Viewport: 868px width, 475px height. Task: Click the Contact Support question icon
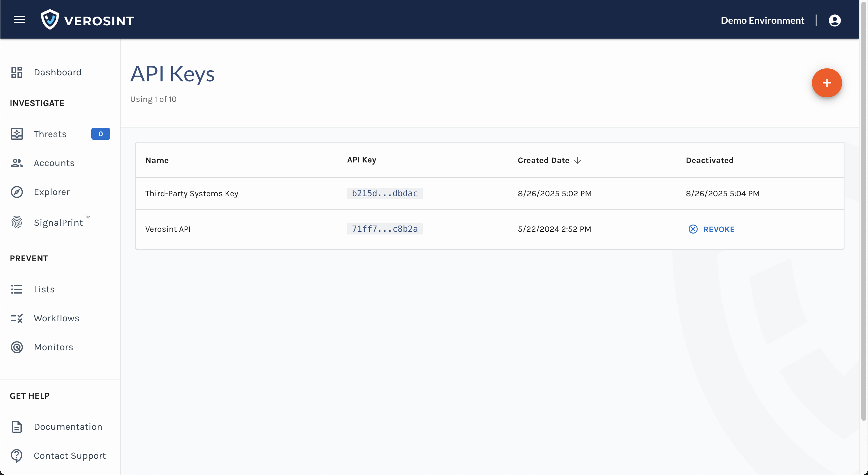(x=17, y=455)
